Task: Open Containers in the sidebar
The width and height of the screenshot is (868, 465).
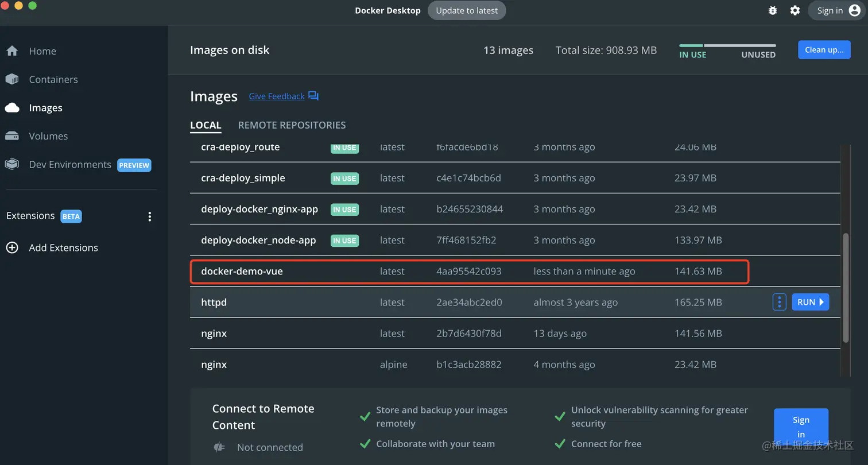Action: click(53, 79)
